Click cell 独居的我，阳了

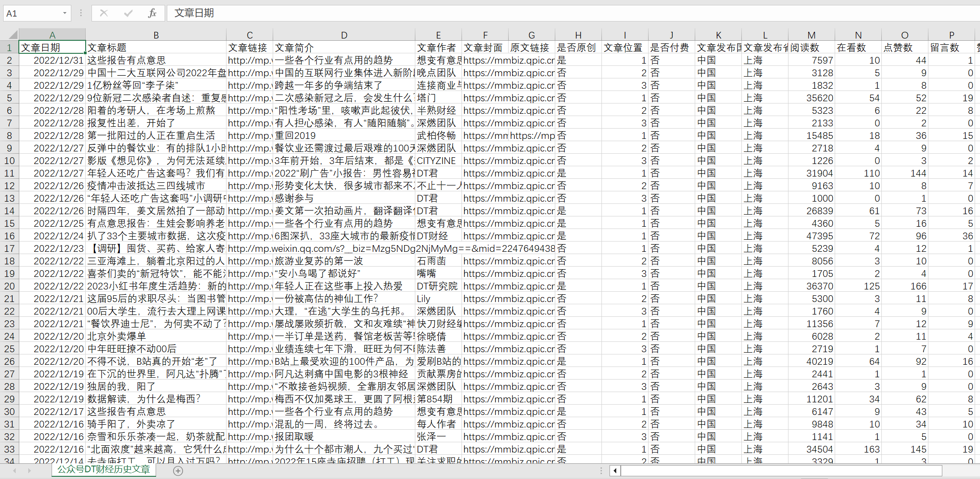coord(156,386)
